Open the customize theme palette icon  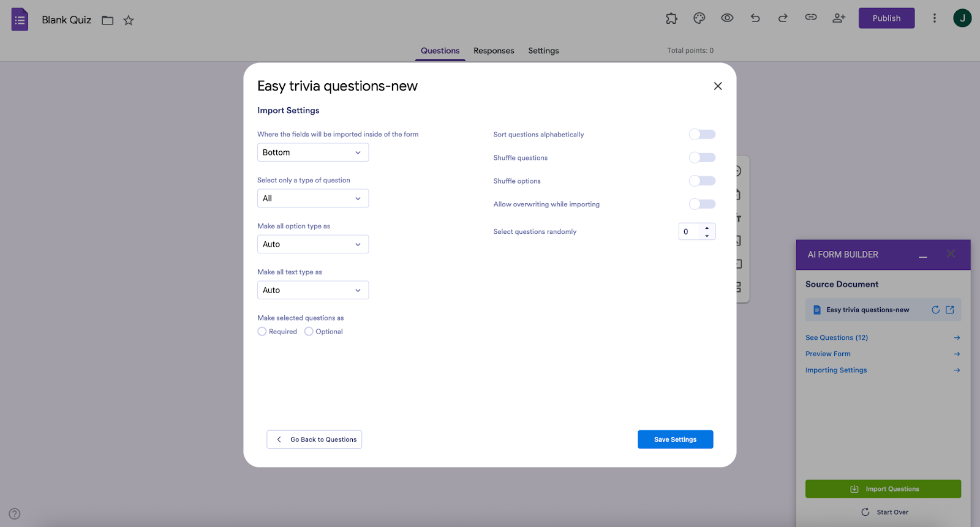pos(699,18)
